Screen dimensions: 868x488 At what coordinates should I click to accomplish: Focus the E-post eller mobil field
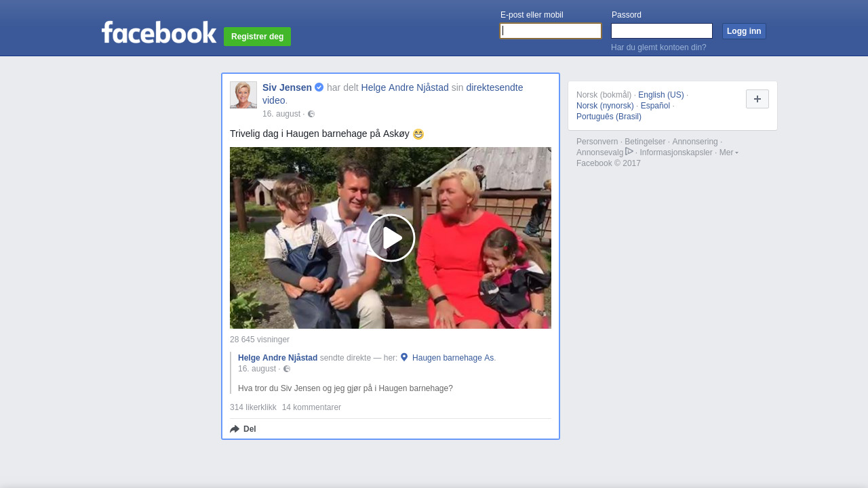point(550,31)
